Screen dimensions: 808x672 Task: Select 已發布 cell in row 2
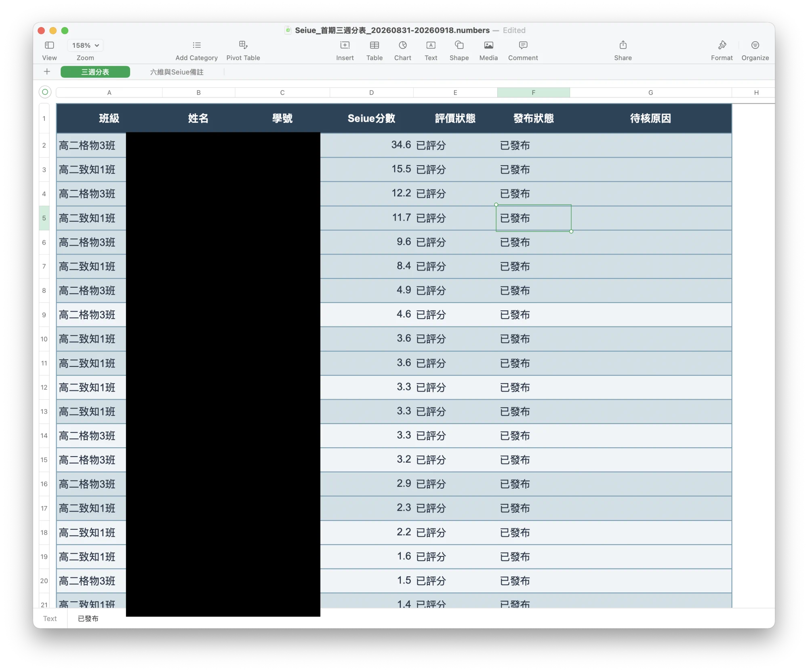pyautogui.click(x=534, y=145)
